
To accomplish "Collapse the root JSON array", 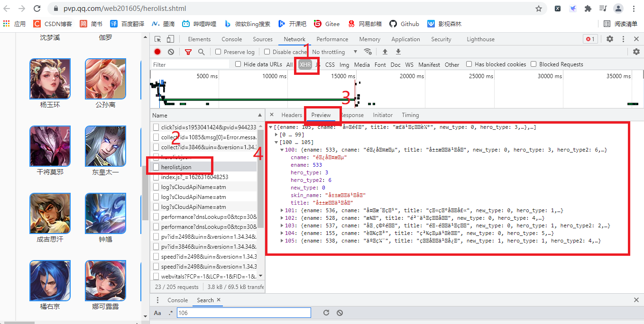I will (x=271, y=127).
